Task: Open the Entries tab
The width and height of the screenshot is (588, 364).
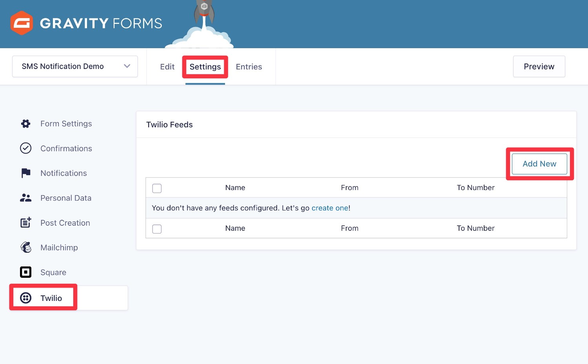Action: coord(249,67)
